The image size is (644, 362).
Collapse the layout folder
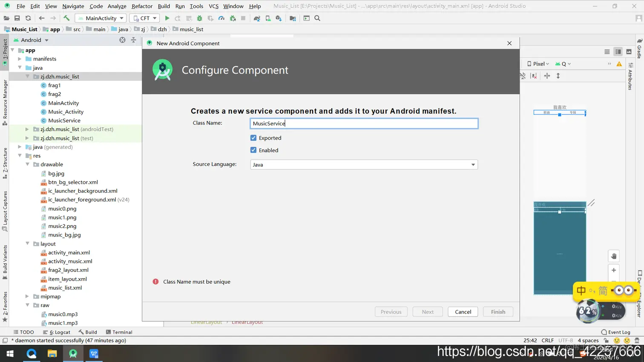pyautogui.click(x=27, y=244)
